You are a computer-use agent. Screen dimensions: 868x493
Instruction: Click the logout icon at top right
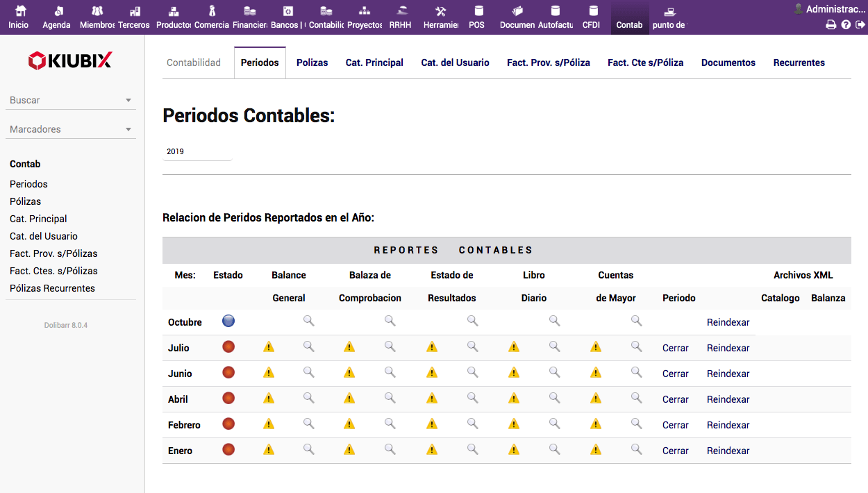click(x=860, y=25)
